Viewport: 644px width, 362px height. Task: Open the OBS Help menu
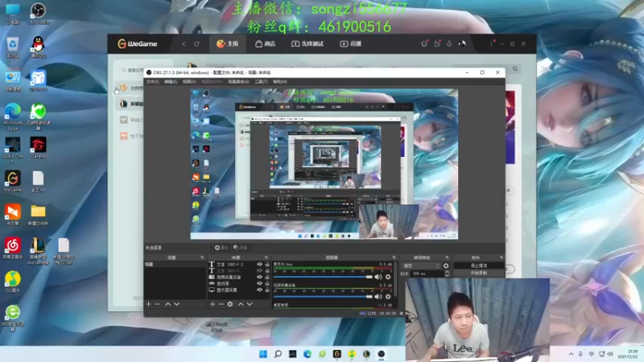[x=279, y=82]
